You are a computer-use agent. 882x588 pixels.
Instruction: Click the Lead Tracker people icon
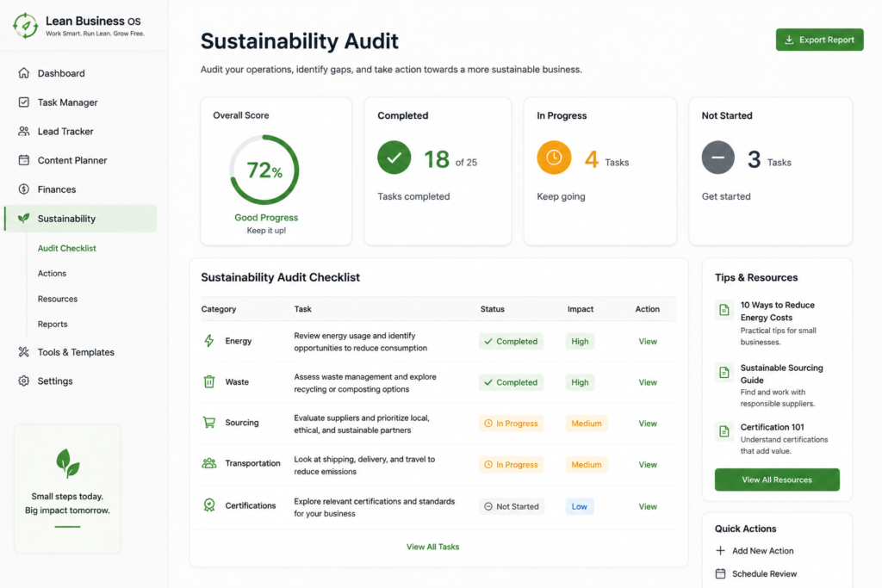(x=23, y=131)
